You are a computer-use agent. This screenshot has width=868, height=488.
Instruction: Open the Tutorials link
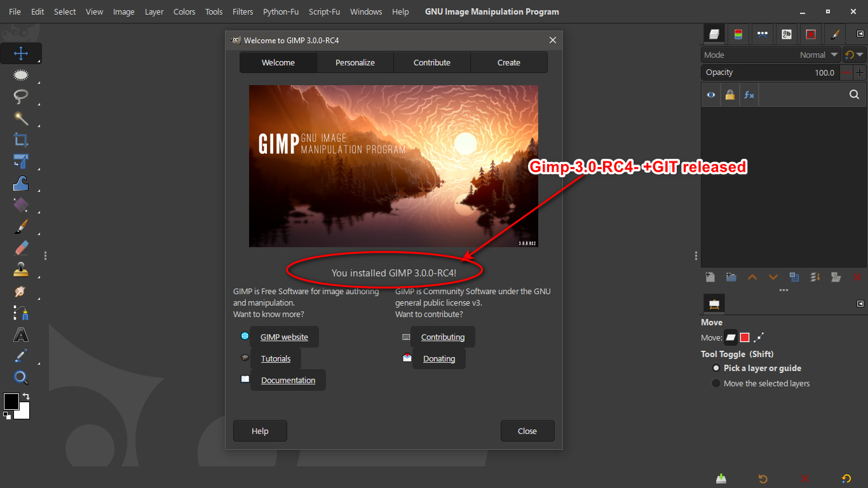click(276, 358)
